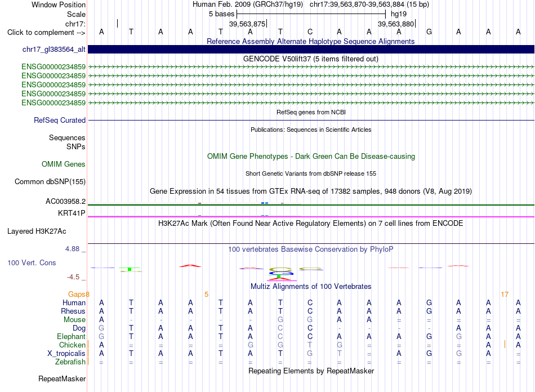This screenshot has width=535, height=392.
Task: Open the H3K27Ac Mark track title
Action: (311, 224)
